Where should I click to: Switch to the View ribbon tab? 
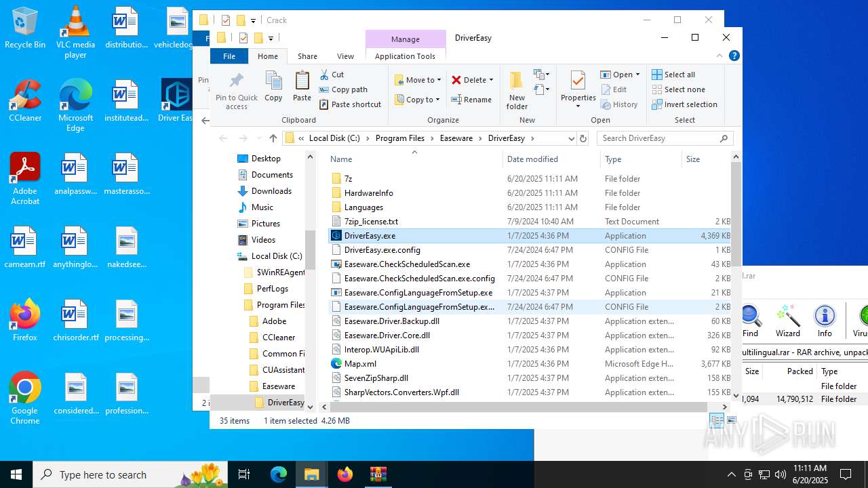point(345,56)
